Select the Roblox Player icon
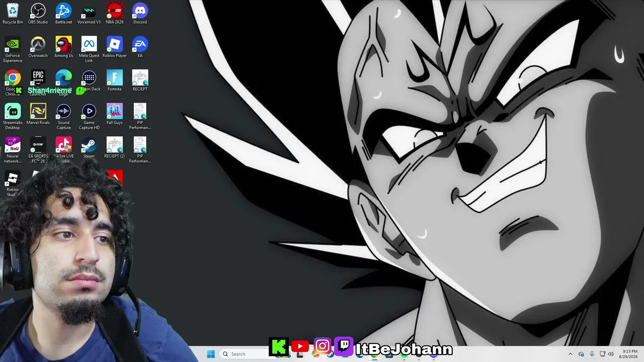This screenshot has width=644, height=362. [115, 47]
